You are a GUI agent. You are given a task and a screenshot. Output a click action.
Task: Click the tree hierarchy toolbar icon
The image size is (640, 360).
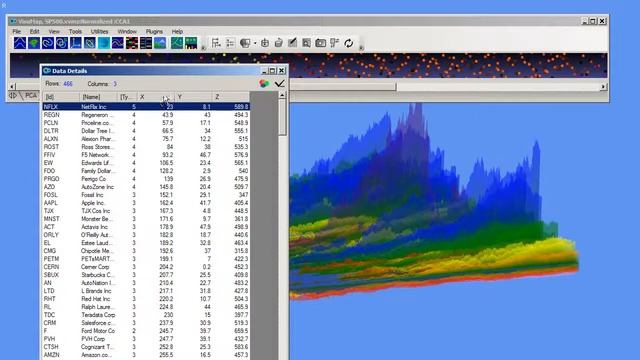pos(216,43)
